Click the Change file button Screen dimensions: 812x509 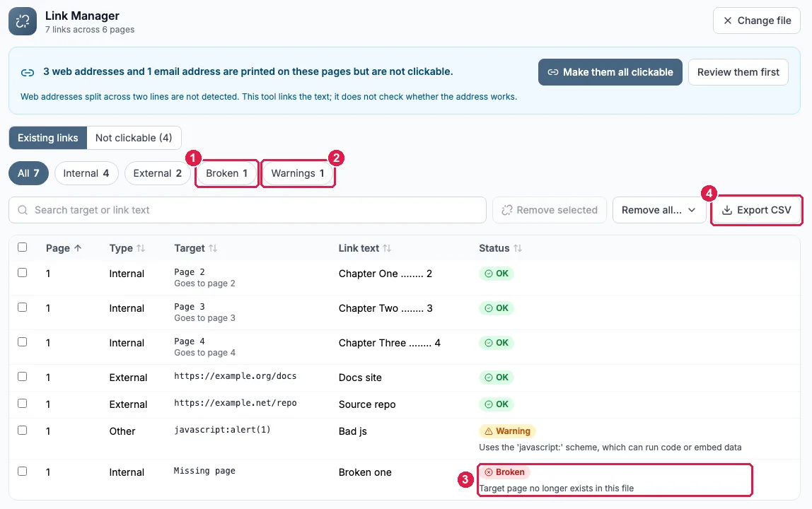click(x=757, y=21)
